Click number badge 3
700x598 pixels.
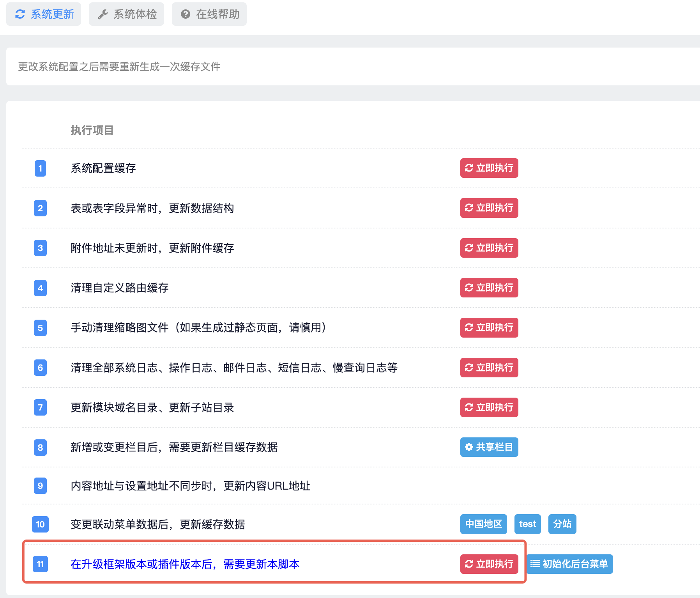click(40, 248)
